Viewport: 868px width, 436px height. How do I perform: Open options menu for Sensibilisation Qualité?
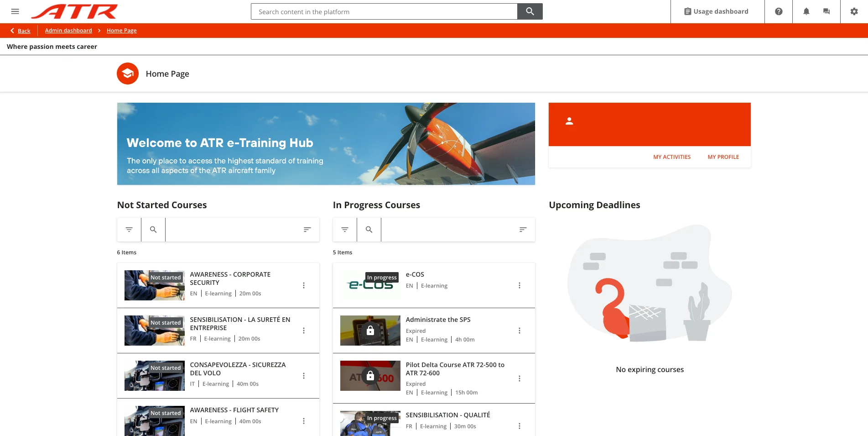(520, 426)
